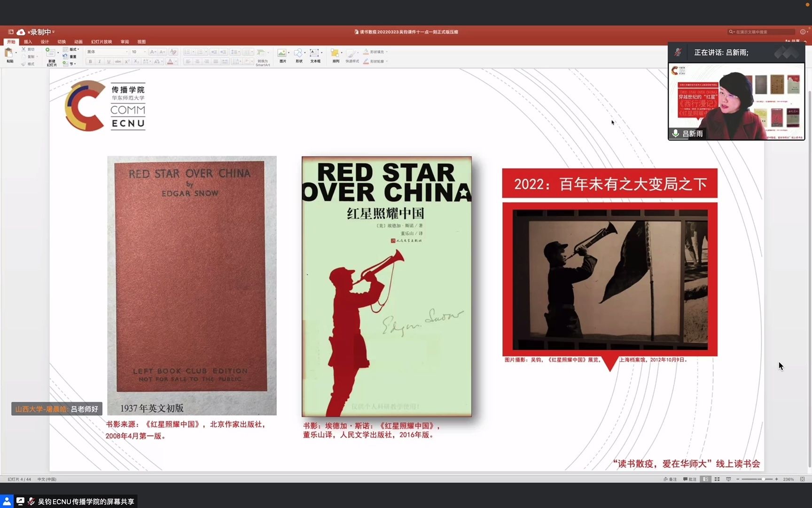Center align text
The width and height of the screenshot is (812, 508).
click(197, 61)
